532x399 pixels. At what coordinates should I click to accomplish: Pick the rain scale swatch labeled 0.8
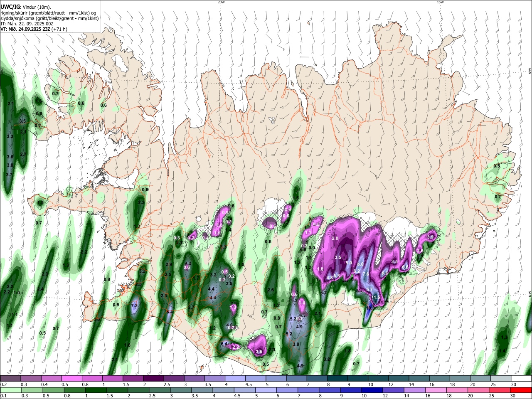(x=74, y=390)
